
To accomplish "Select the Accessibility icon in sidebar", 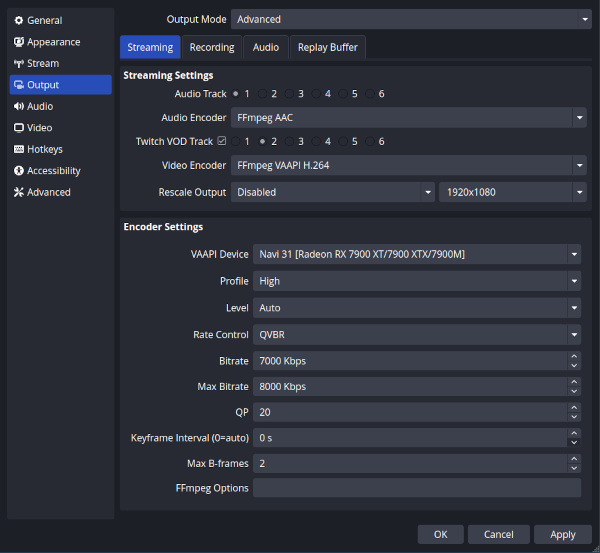I will pos(19,171).
